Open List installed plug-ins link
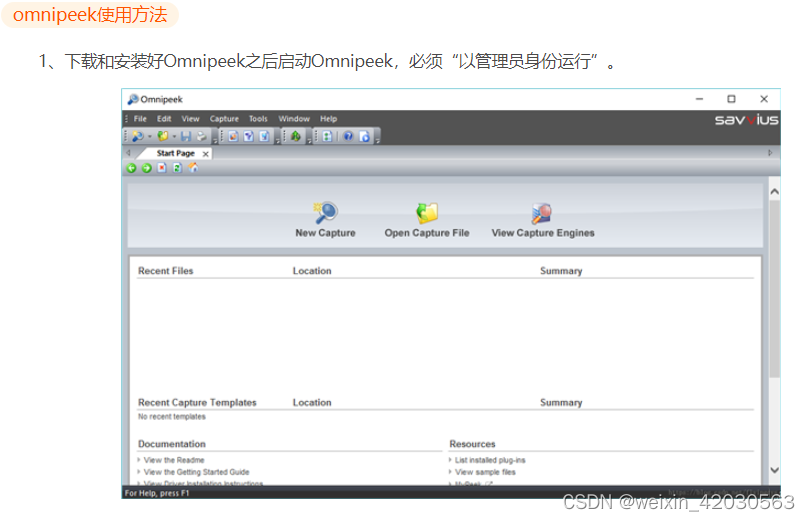Image resolution: width=810 pixels, height=521 pixels. coord(490,460)
